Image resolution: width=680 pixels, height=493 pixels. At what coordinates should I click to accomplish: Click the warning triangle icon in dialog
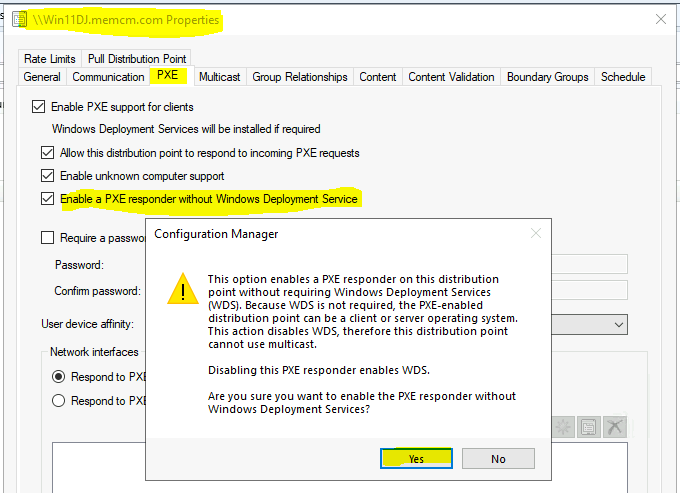[183, 289]
